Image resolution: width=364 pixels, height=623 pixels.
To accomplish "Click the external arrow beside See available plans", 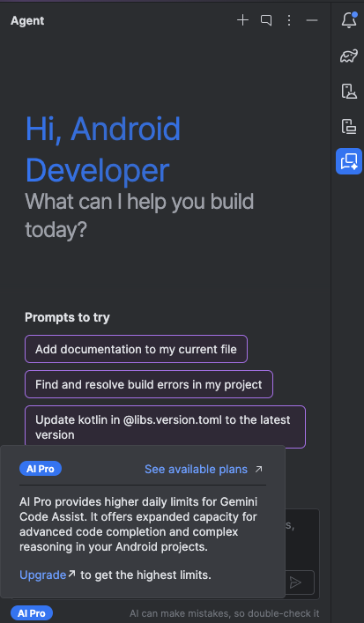I will pyautogui.click(x=259, y=470).
